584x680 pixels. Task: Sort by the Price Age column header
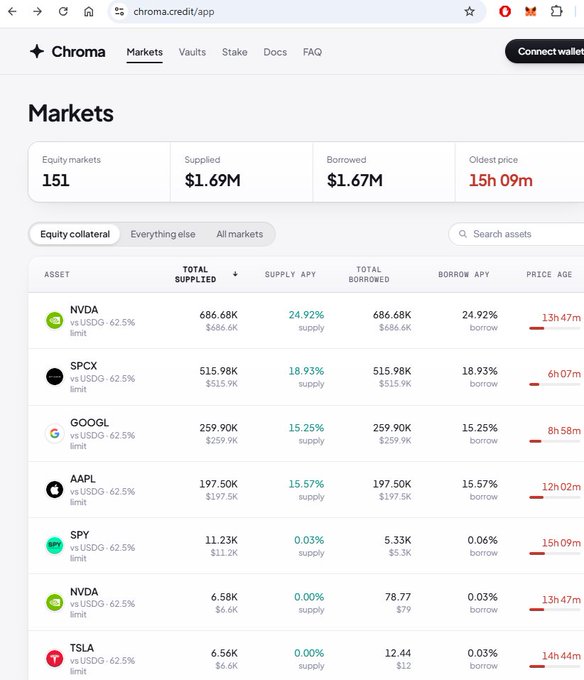click(549, 275)
